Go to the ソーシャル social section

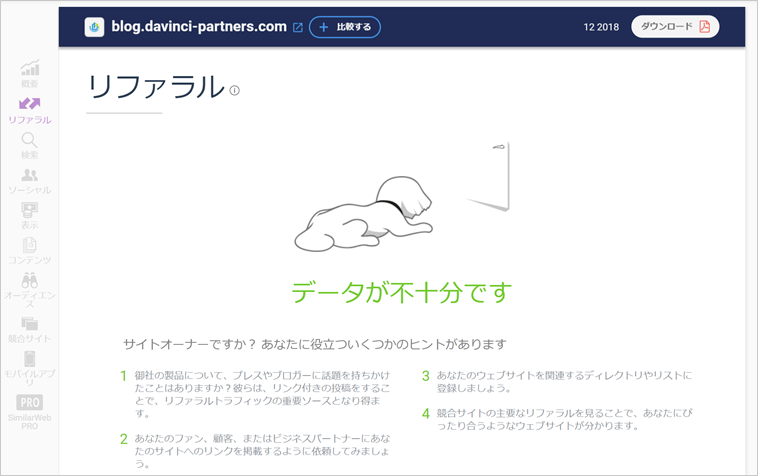tap(30, 180)
